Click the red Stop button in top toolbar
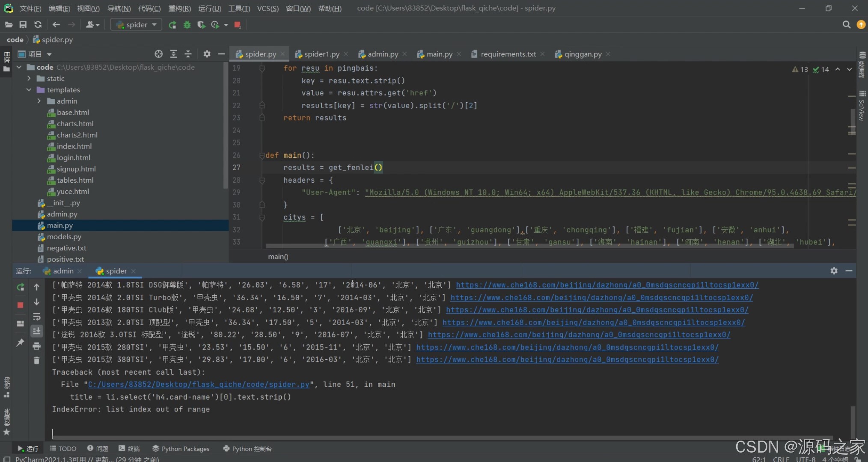The height and width of the screenshot is (462, 868). click(237, 25)
